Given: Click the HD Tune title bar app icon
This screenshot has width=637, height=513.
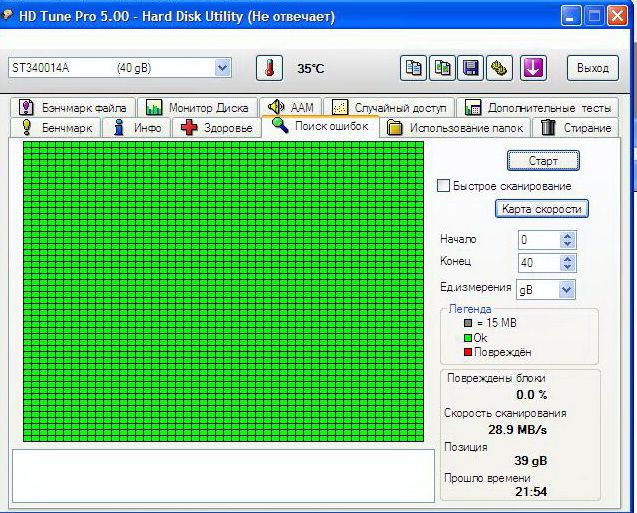Looking at the screenshot, I should 7,15.
